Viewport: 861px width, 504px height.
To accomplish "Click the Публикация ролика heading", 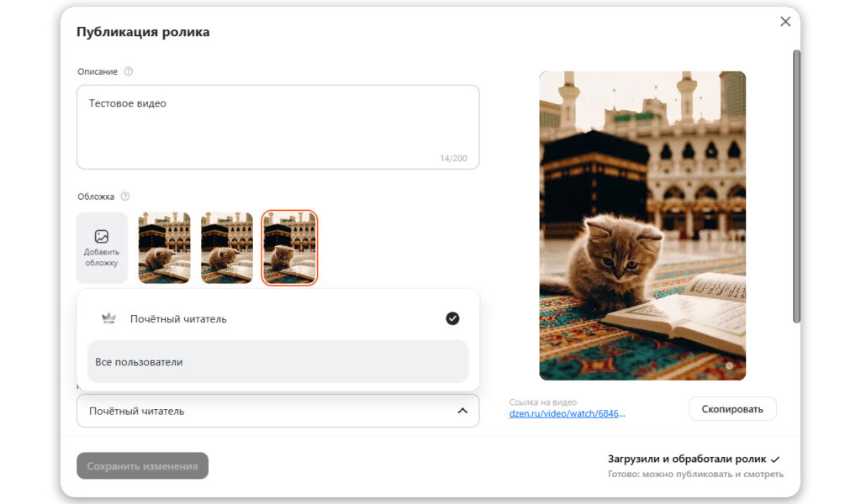I will pyautogui.click(x=143, y=32).
